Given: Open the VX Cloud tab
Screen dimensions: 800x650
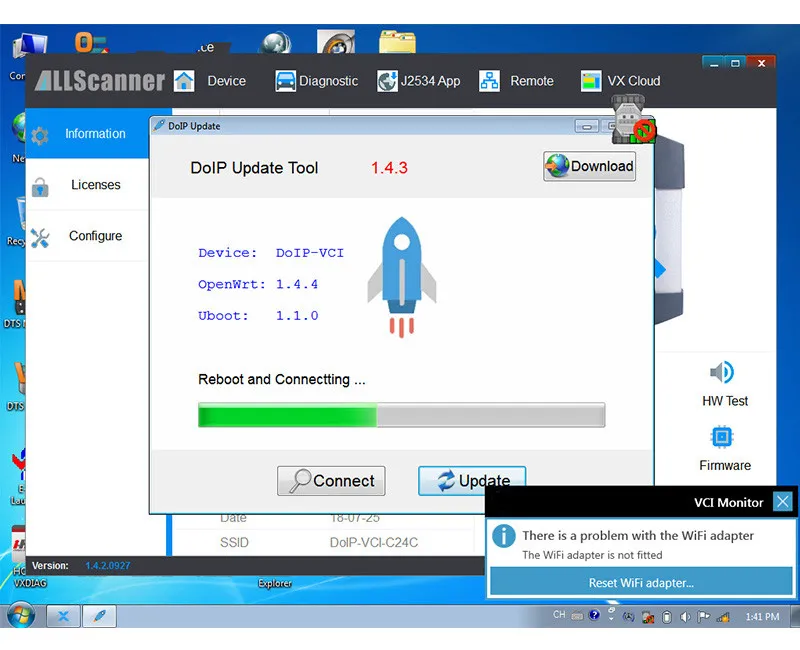Looking at the screenshot, I should tap(634, 81).
